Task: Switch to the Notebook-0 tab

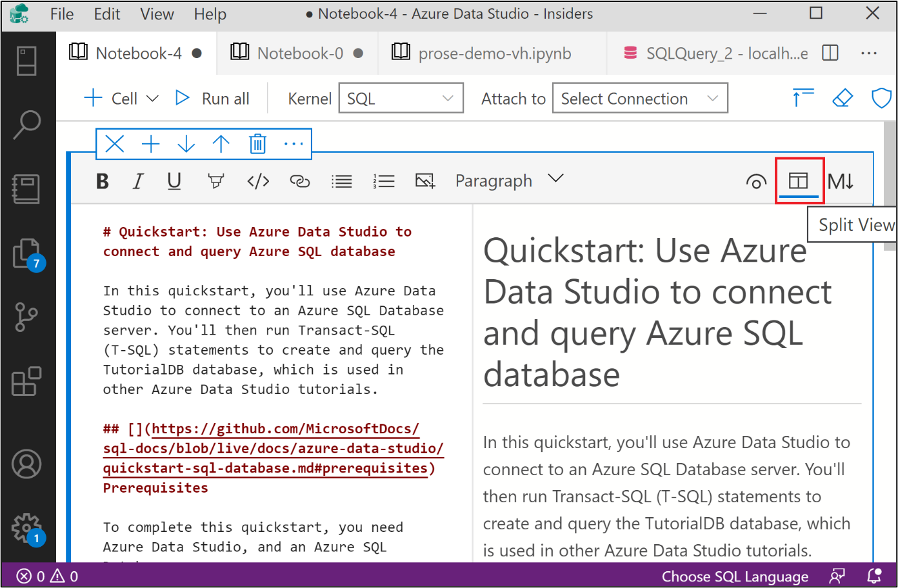Action: pyautogui.click(x=299, y=54)
